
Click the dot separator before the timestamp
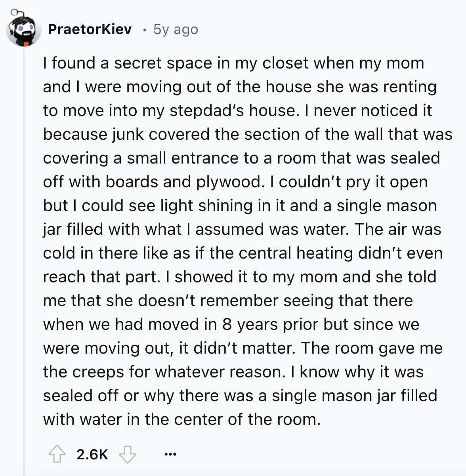pyautogui.click(x=145, y=30)
